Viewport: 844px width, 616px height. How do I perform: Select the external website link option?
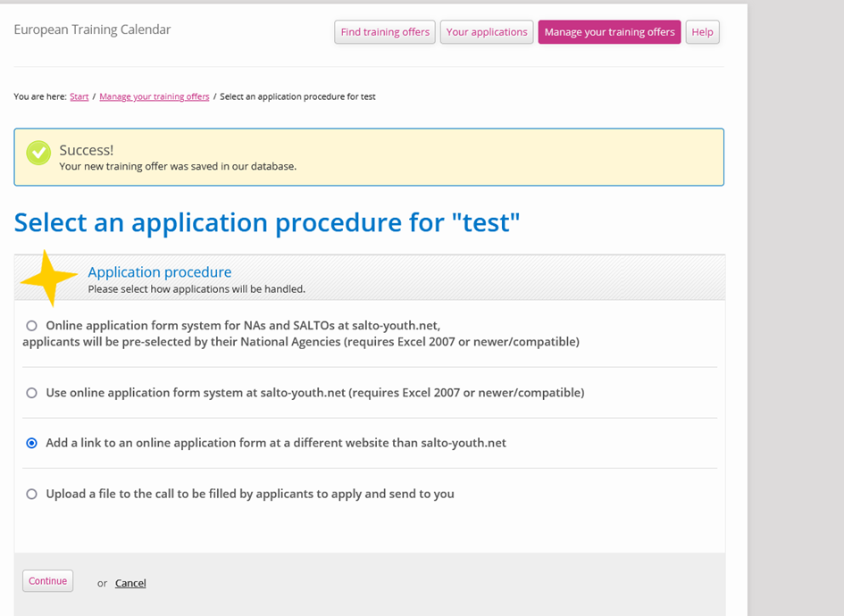[32, 443]
